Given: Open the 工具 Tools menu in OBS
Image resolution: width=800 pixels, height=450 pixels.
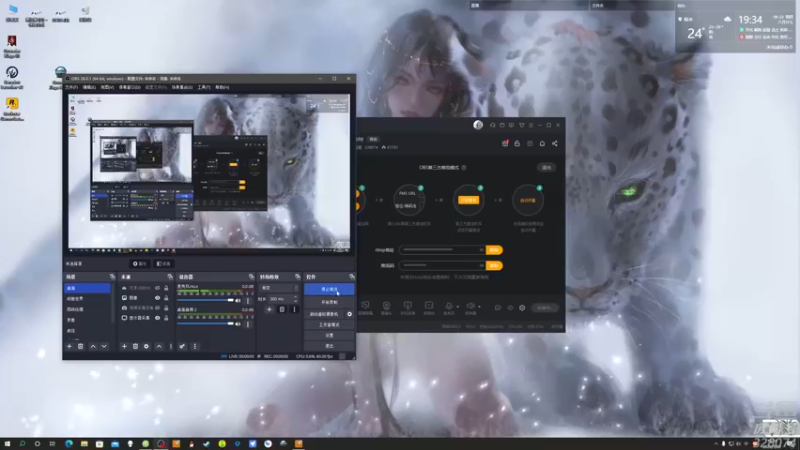Looking at the screenshot, I should click(x=204, y=87).
